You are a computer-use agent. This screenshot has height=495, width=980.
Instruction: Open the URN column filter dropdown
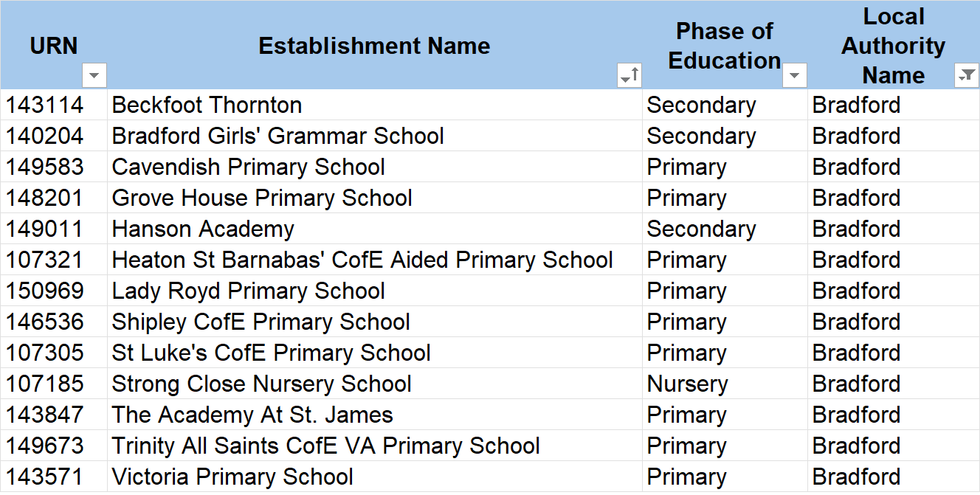(95, 75)
